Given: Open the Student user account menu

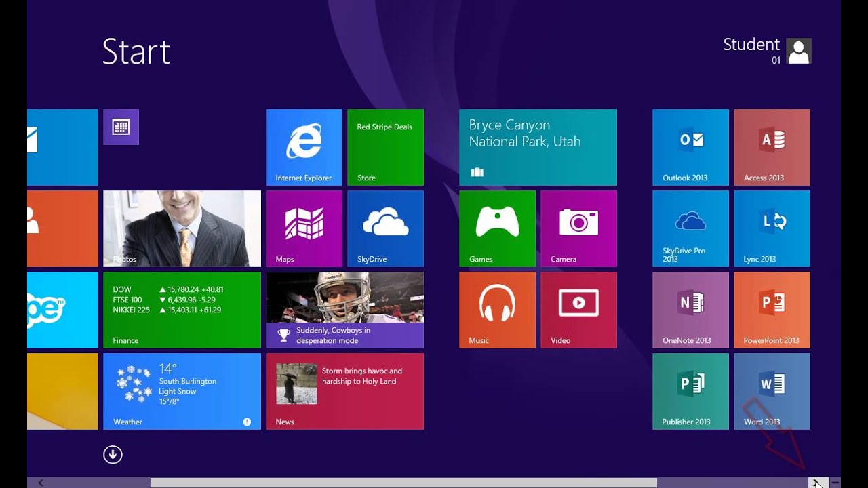Looking at the screenshot, I should (767, 51).
